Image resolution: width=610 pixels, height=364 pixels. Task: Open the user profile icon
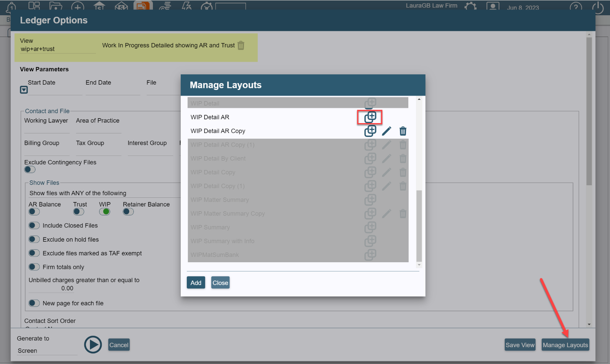pos(493,6)
